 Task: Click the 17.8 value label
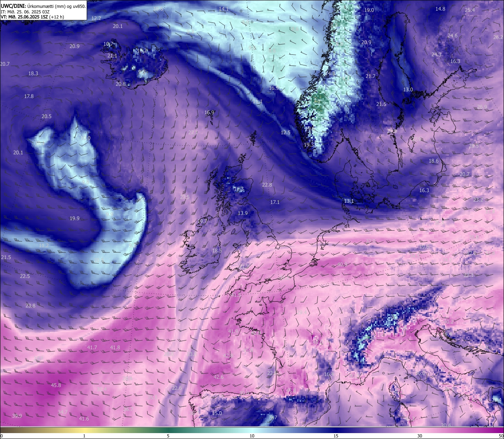click(29, 96)
